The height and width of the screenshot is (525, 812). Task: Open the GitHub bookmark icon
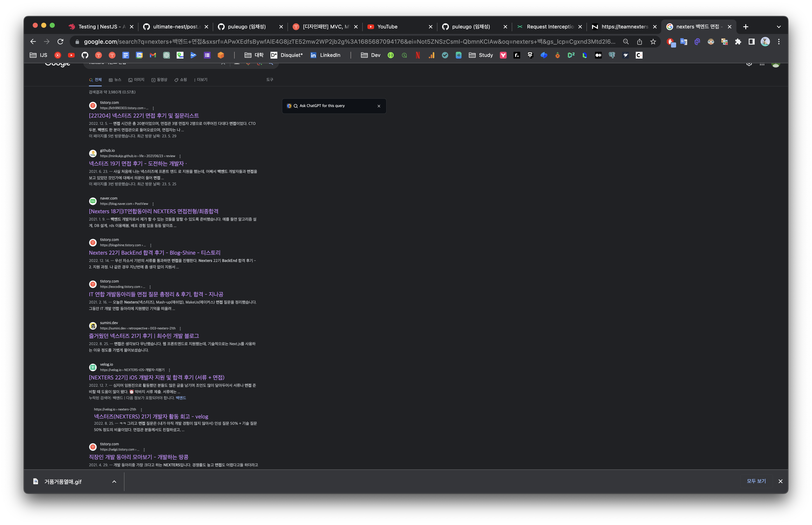click(x=85, y=55)
